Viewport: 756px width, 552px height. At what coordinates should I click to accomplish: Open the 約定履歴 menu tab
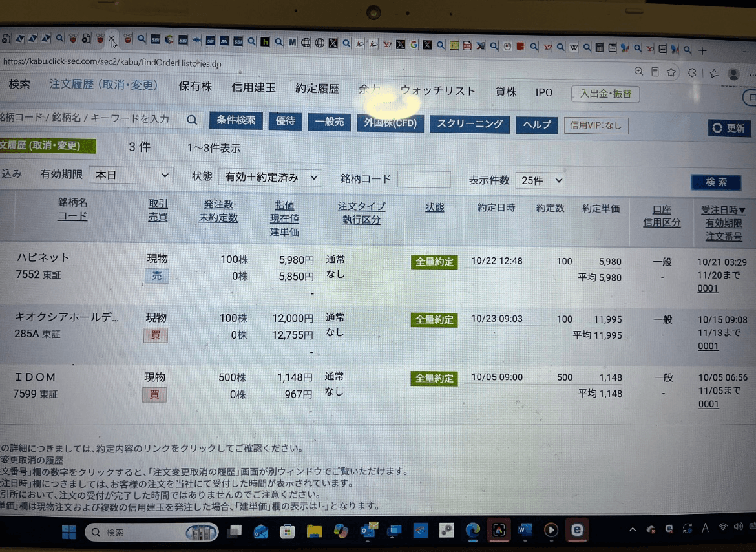point(317,88)
